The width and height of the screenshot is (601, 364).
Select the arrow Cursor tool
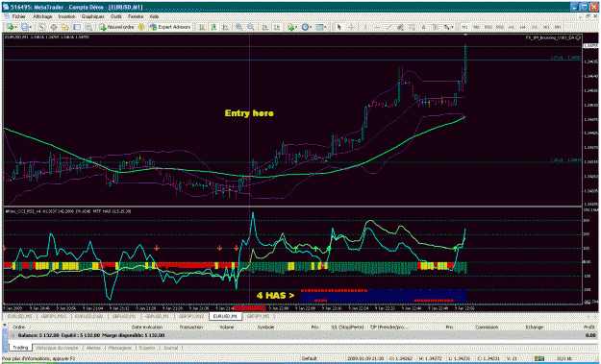pyautogui.click(x=339, y=27)
